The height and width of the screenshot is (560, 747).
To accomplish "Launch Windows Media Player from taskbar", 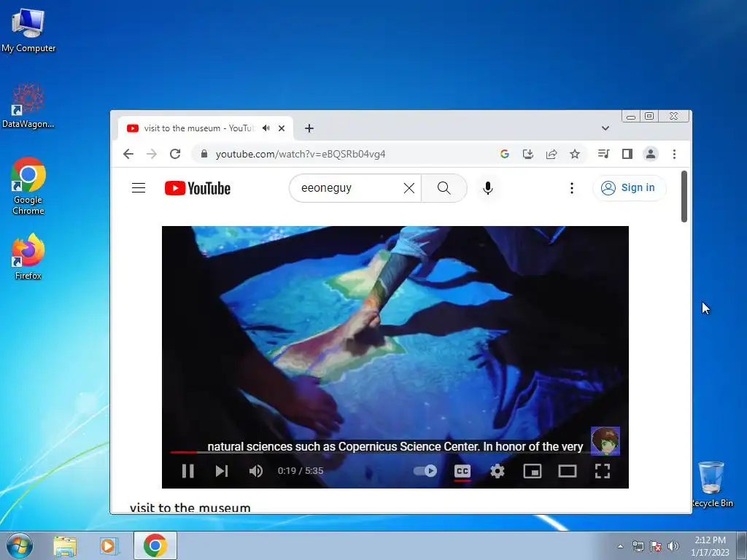I will coord(109,545).
